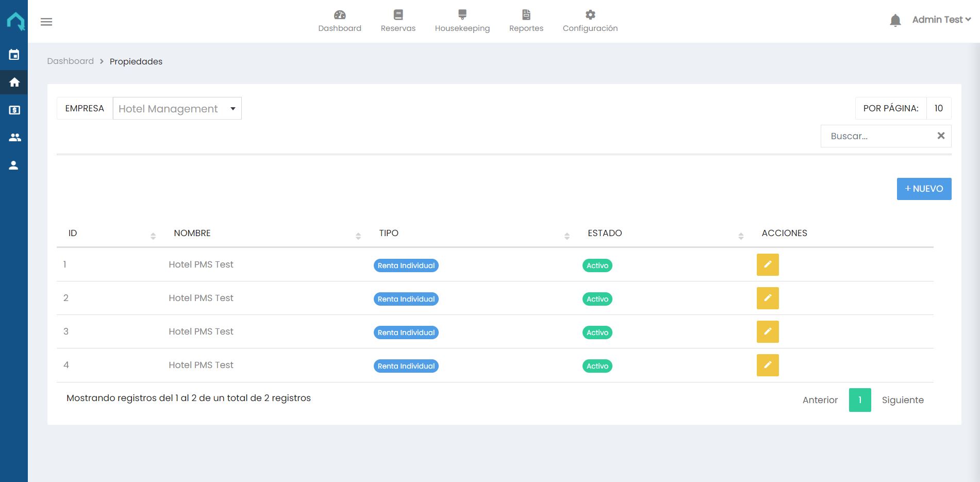980x482 pixels.
Task: Open the Reservas menu
Action: click(398, 21)
